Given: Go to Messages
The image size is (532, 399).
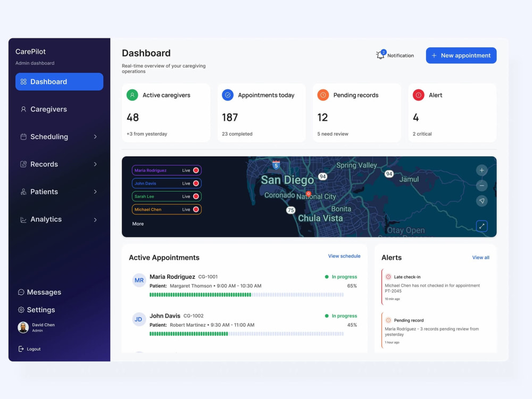Looking at the screenshot, I should [40, 292].
